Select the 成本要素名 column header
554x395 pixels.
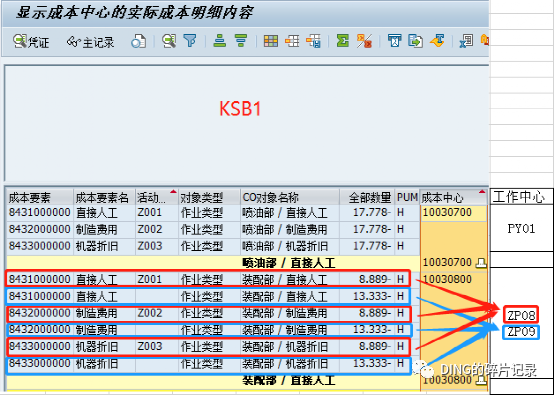point(104,197)
